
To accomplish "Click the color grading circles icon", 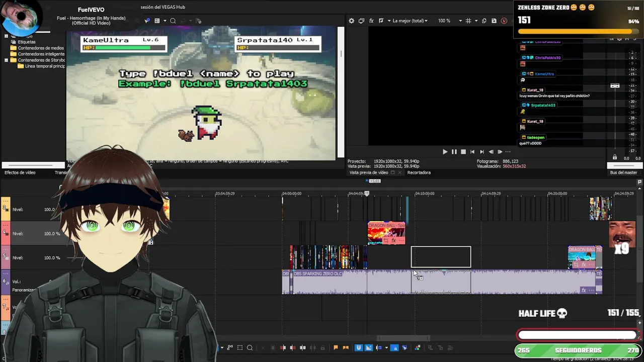I will [x=417, y=347].
